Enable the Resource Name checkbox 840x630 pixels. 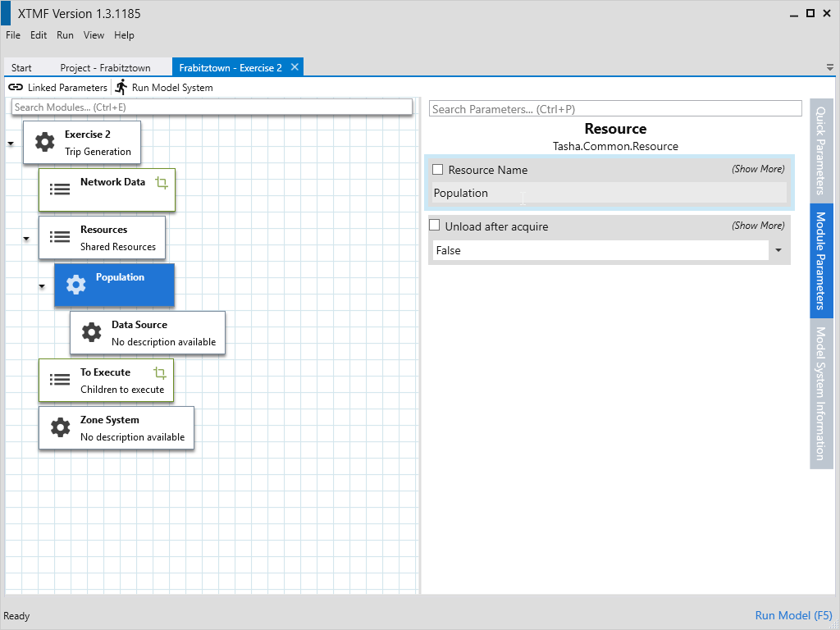coord(438,170)
